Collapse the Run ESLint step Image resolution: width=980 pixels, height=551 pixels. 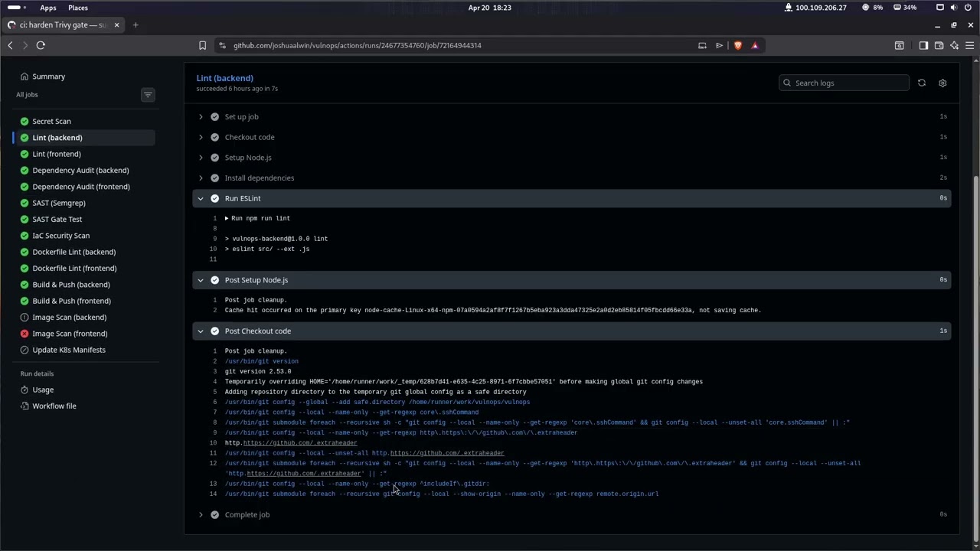(x=571, y=198)
